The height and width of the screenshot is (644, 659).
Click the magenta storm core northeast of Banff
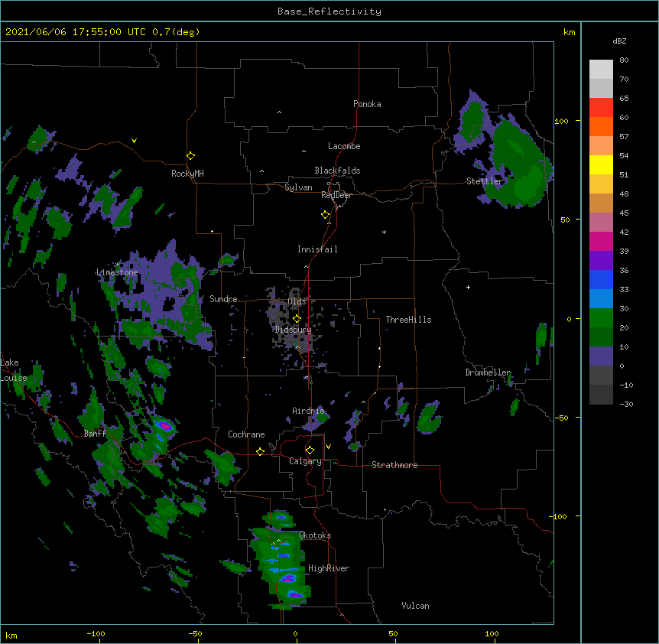(165, 426)
